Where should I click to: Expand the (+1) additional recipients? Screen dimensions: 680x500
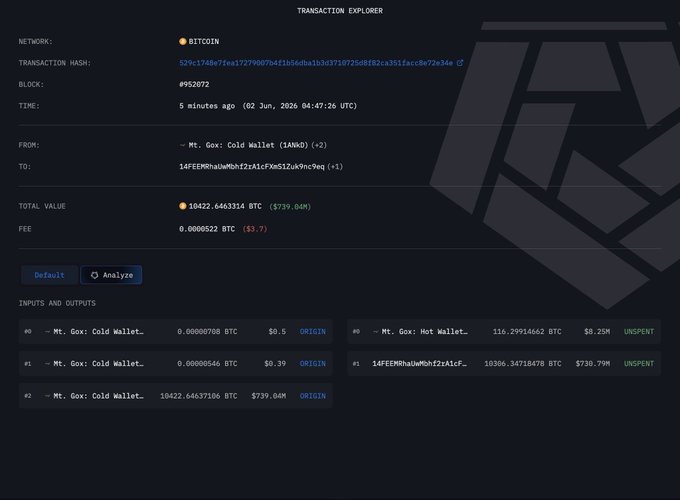335,167
